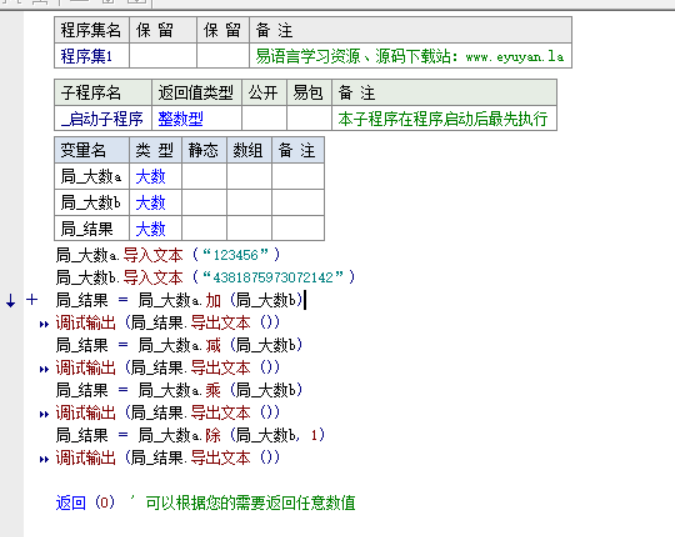Image resolution: width=675 pixels, height=537 pixels.
Task: Select the variable 局_结果 name cell
Action: click(x=92, y=228)
